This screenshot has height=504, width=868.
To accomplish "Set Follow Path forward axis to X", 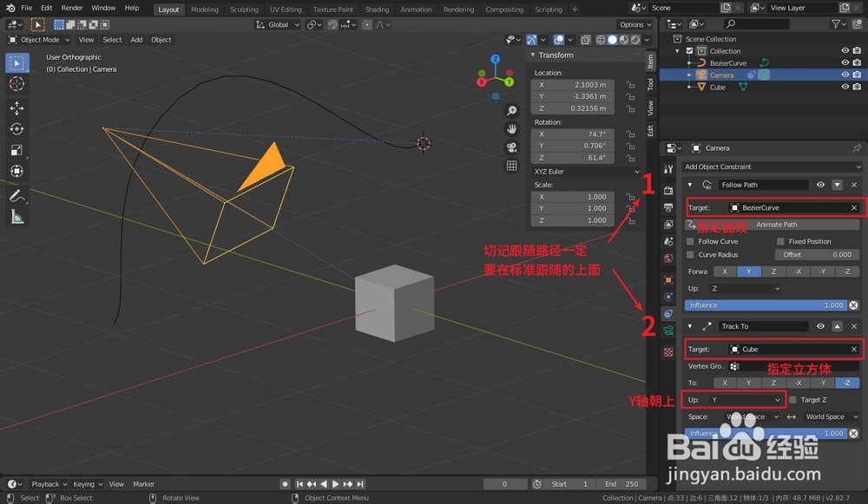I will (725, 272).
